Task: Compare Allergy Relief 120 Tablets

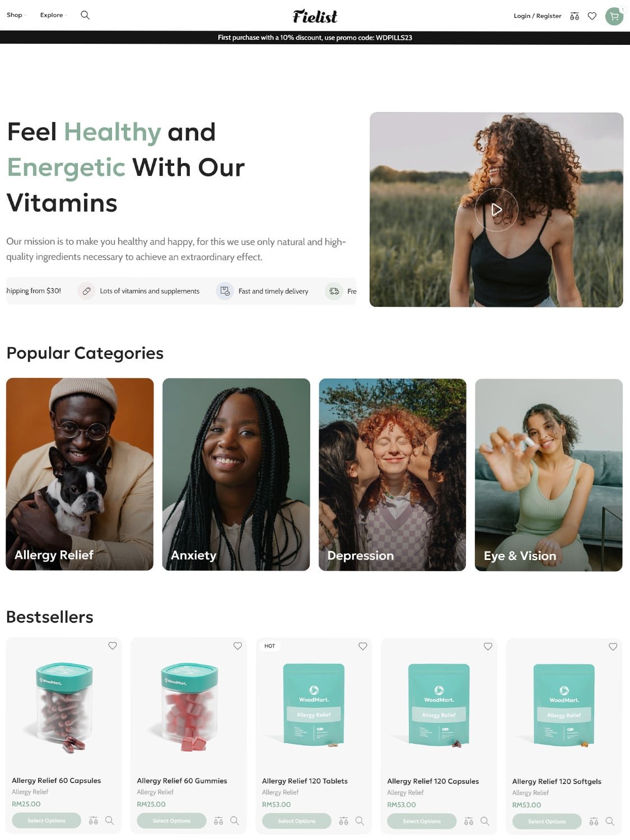Action: pyautogui.click(x=344, y=821)
